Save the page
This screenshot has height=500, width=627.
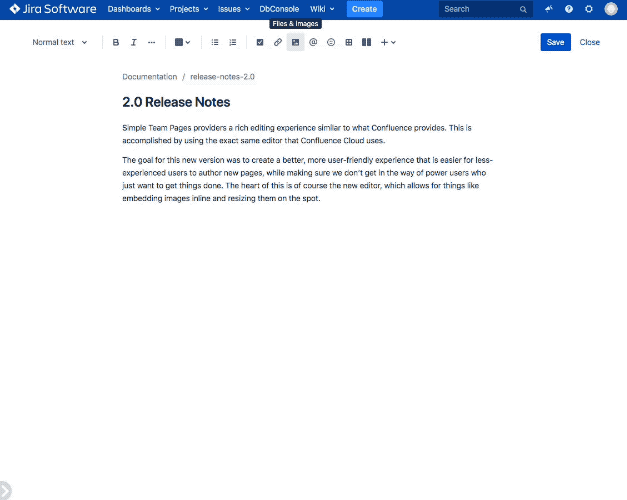click(x=555, y=42)
